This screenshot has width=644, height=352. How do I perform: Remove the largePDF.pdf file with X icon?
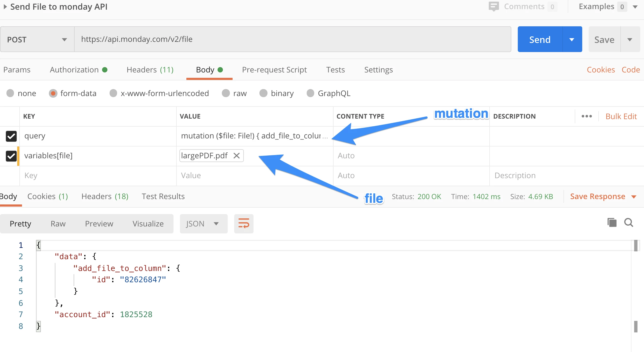(236, 156)
